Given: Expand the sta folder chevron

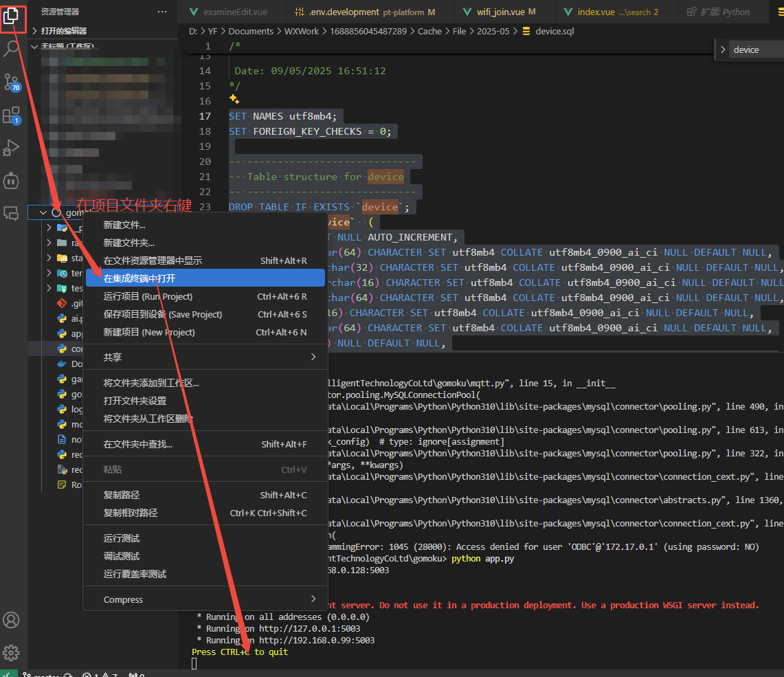Looking at the screenshot, I should coord(49,258).
